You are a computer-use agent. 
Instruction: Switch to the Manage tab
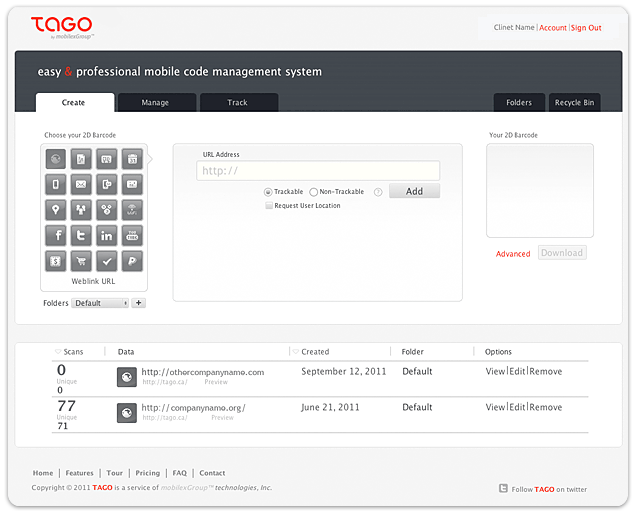[x=157, y=102]
